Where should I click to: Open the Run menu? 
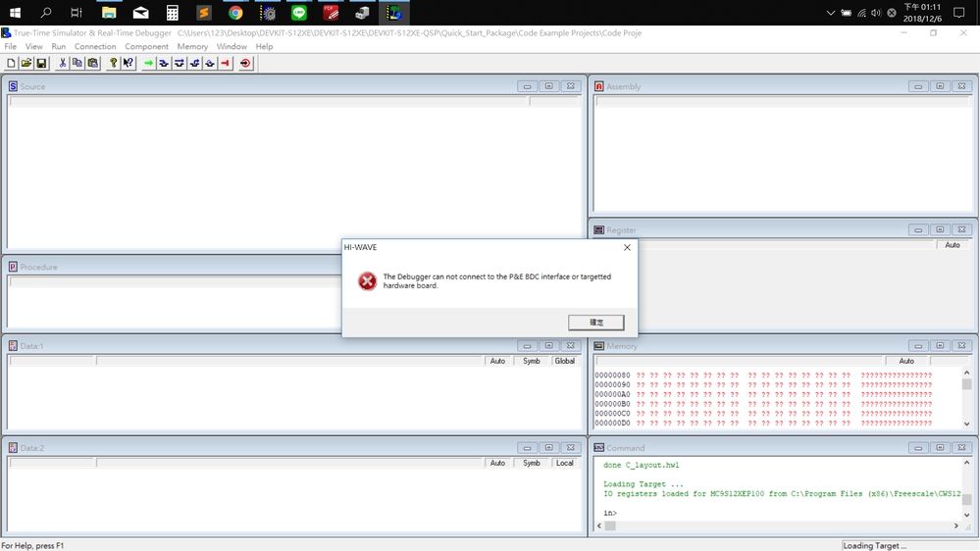tap(58, 46)
